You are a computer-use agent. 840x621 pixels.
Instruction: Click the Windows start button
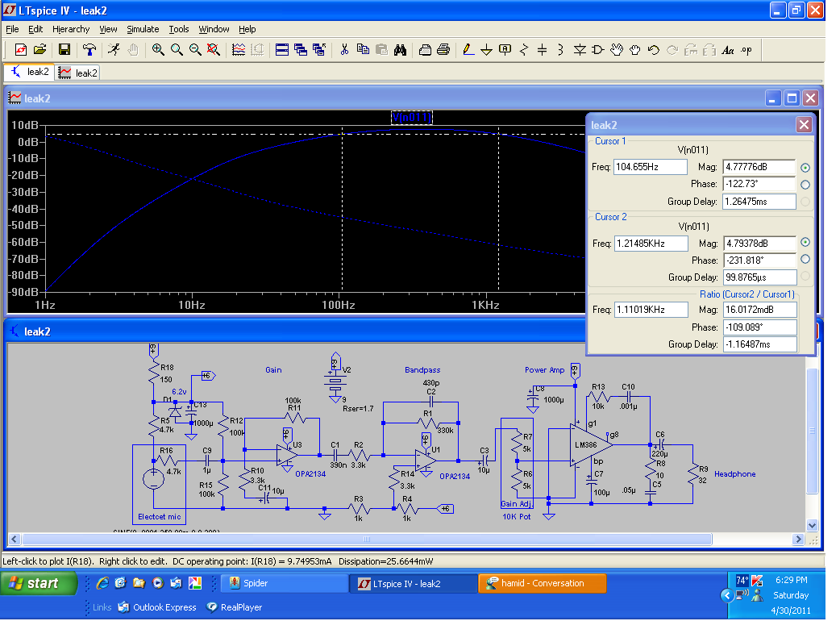(x=40, y=583)
